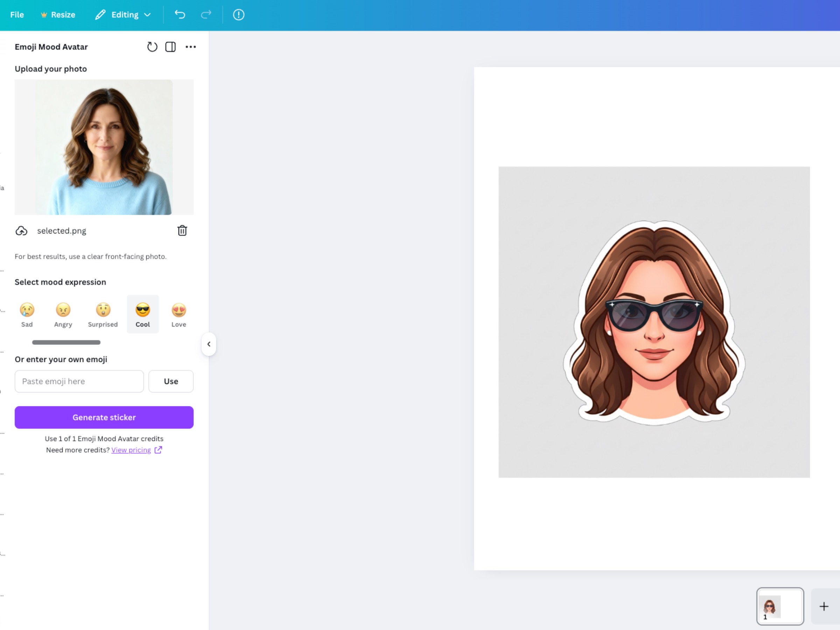This screenshot has width=840, height=630.
Task: Click the refresh icon beside Emoji Mood Avatar
Action: pyautogui.click(x=152, y=47)
